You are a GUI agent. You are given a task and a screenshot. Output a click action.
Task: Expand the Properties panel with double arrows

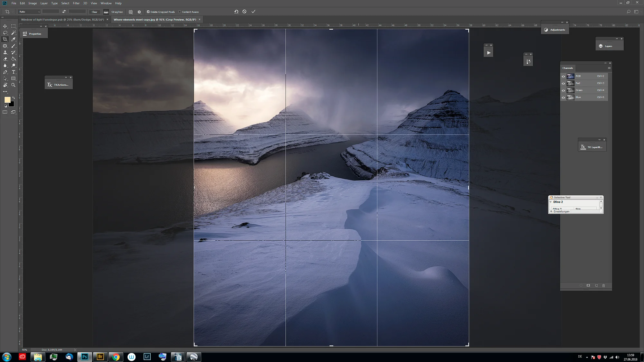[41, 26]
